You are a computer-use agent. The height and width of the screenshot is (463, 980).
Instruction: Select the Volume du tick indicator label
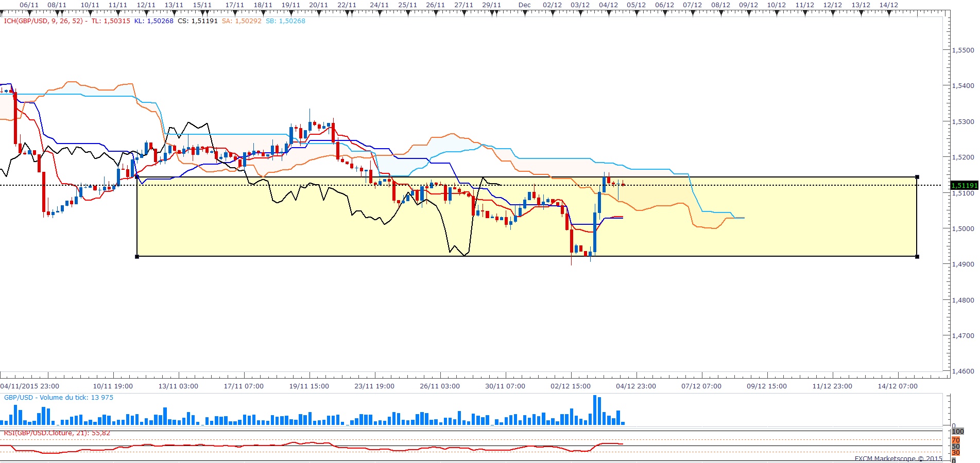click(59, 398)
